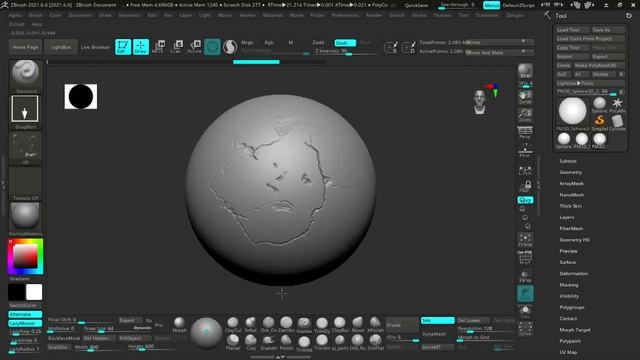The width and height of the screenshot is (640, 360).
Task: Select the DamStandard brush icon
Action: click(286, 324)
